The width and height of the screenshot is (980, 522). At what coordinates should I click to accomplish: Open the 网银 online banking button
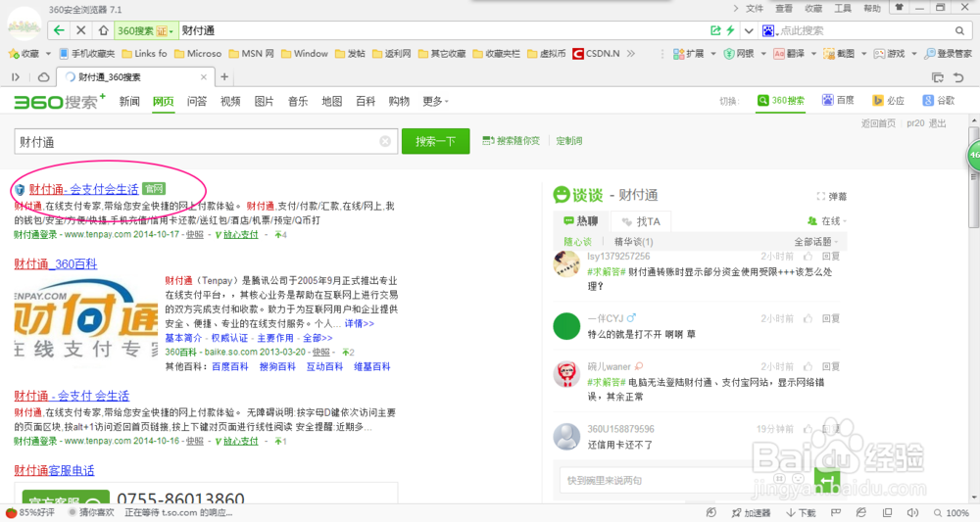[739, 54]
